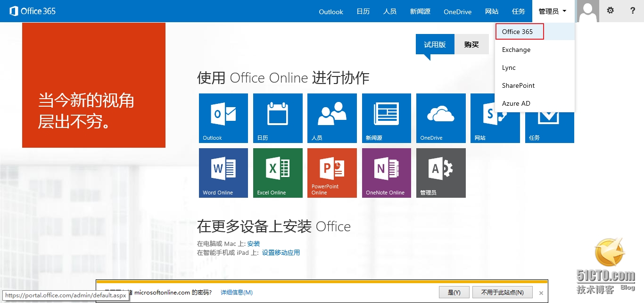Open the PowerPoint Online tile
Viewport: 644px width, 303px height.
tap(332, 173)
